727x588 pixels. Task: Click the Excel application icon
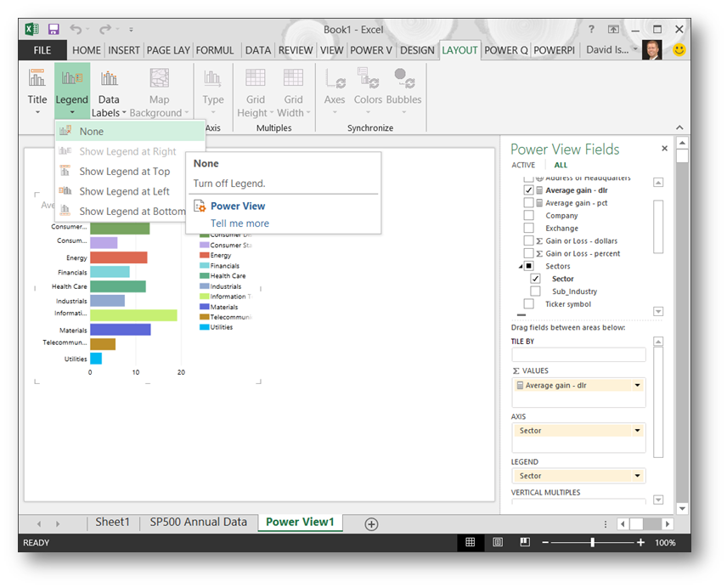(31, 29)
